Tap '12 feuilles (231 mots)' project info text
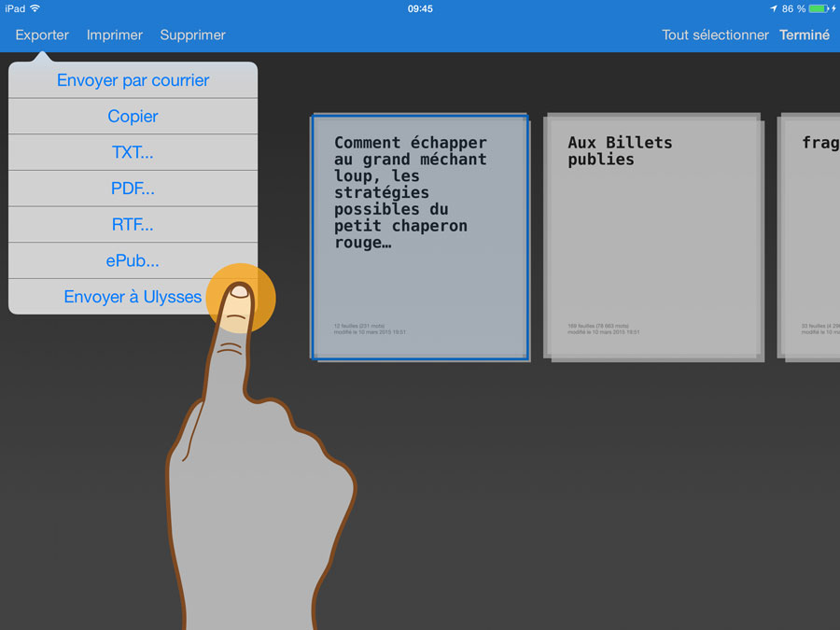Viewport: 840px width, 630px height. 359,326
